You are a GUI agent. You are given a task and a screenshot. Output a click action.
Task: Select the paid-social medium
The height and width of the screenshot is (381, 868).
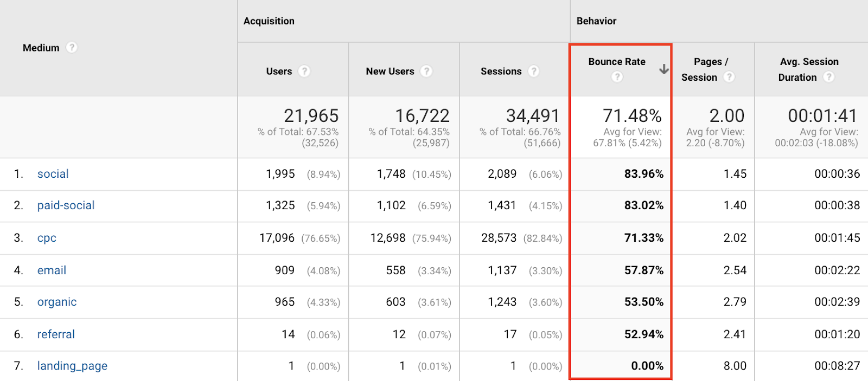(66, 205)
